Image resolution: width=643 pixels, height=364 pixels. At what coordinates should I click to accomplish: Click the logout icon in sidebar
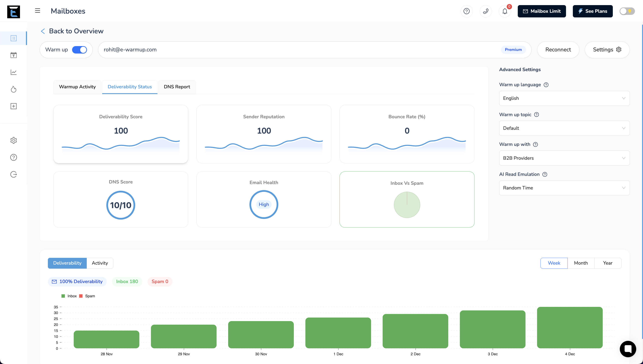point(14,174)
